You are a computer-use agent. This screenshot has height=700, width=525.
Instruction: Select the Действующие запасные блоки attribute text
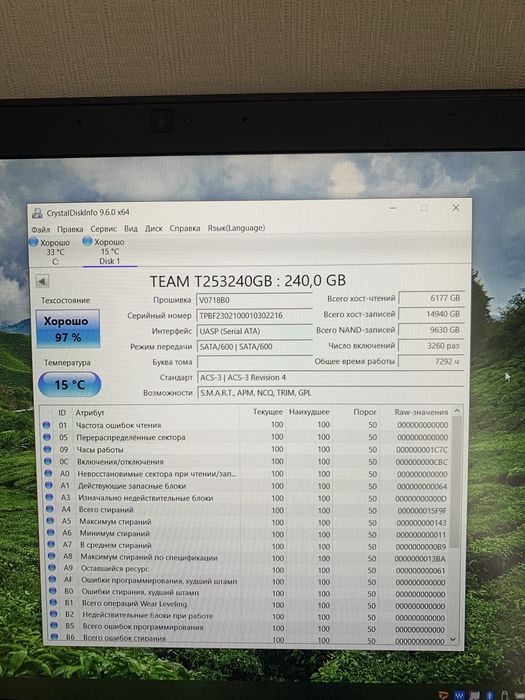(x=132, y=486)
